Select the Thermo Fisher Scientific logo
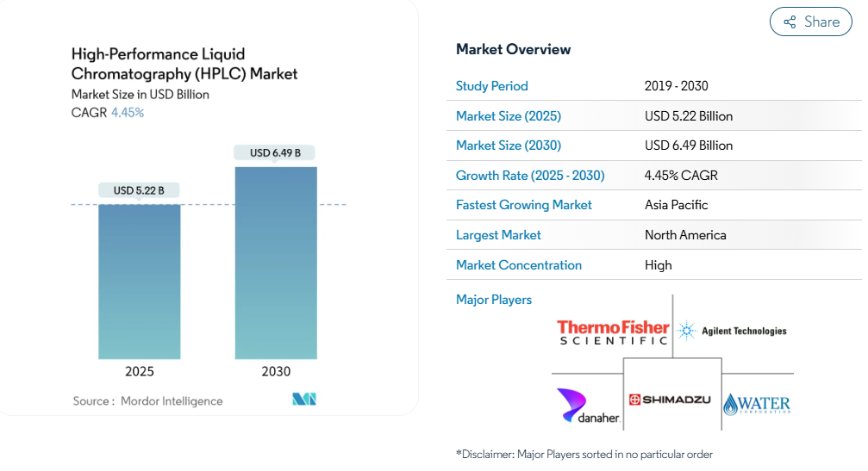 click(x=613, y=332)
